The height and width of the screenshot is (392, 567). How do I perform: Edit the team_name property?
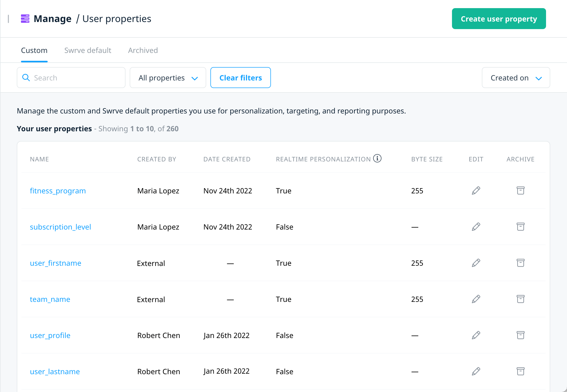(476, 299)
